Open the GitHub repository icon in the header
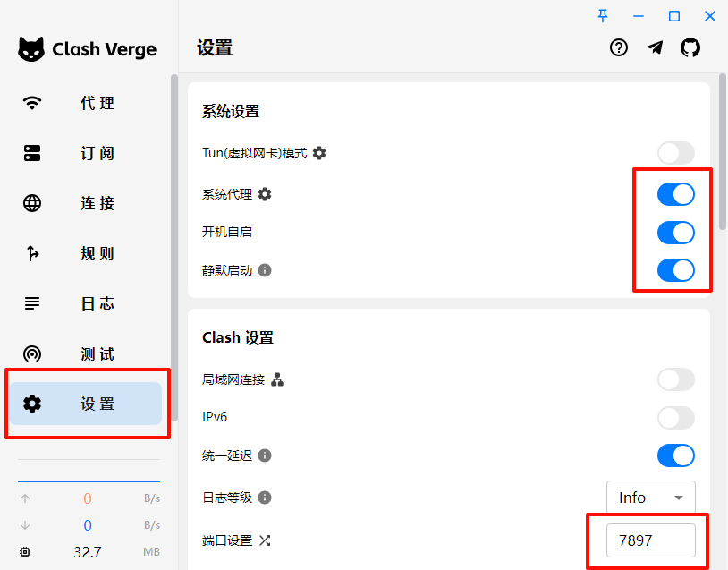The image size is (728, 570). (x=690, y=47)
